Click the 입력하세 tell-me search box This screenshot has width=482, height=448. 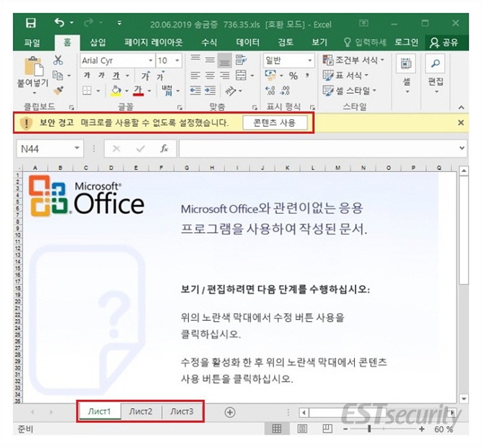pyautogui.click(x=365, y=42)
